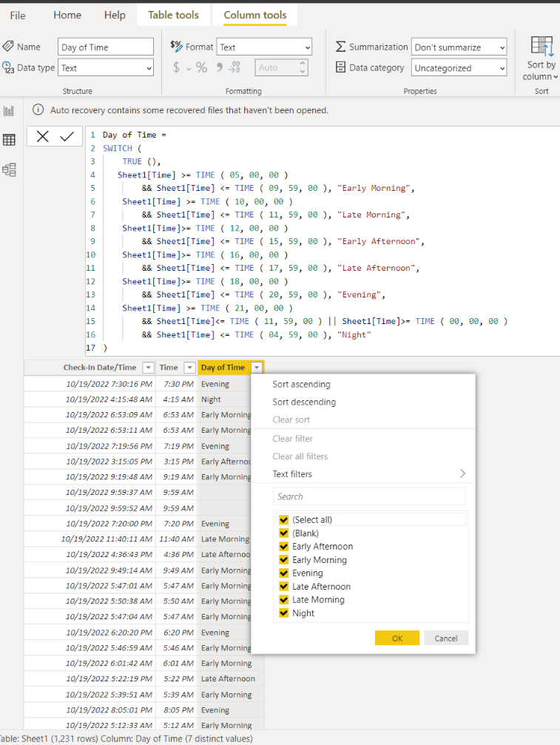The width and height of the screenshot is (560, 745).
Task: Open Check-In Date/Time column filter arrow
Action: (148, 367)
